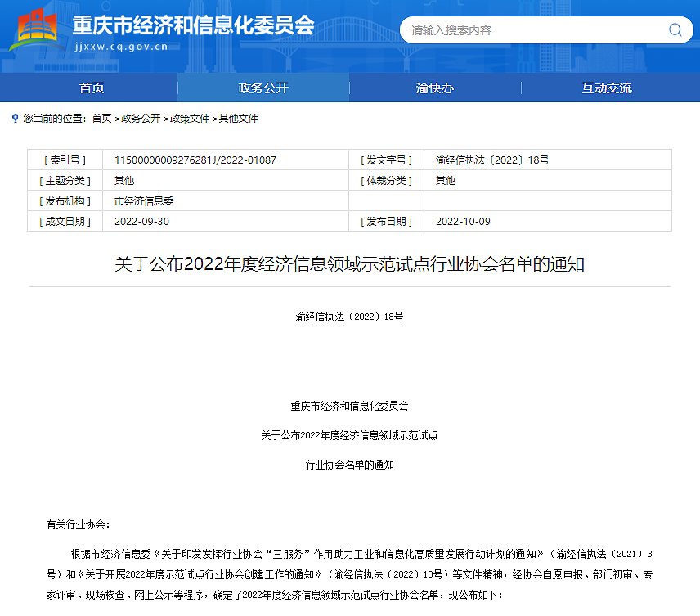Select document number 渝经信执法〔2022〕18号 in table

(492, 160)
